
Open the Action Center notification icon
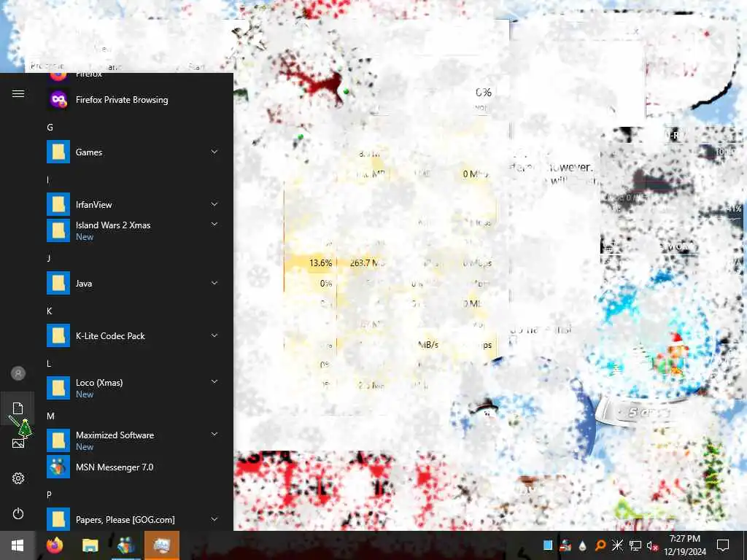(x=723, y=545)
